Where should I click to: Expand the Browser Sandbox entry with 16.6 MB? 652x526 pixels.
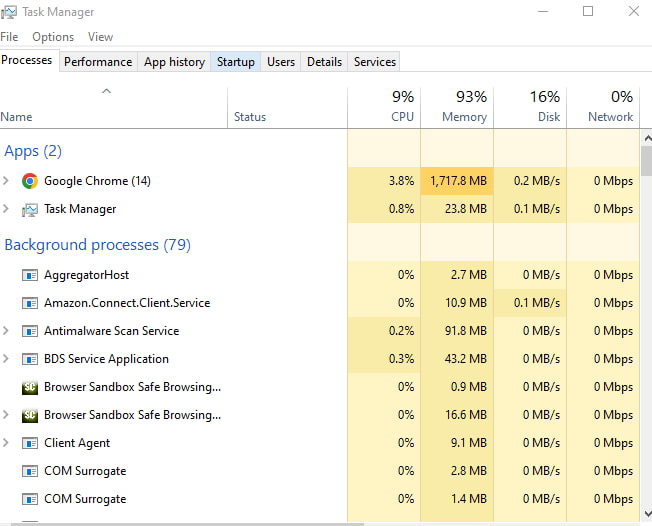6,415
